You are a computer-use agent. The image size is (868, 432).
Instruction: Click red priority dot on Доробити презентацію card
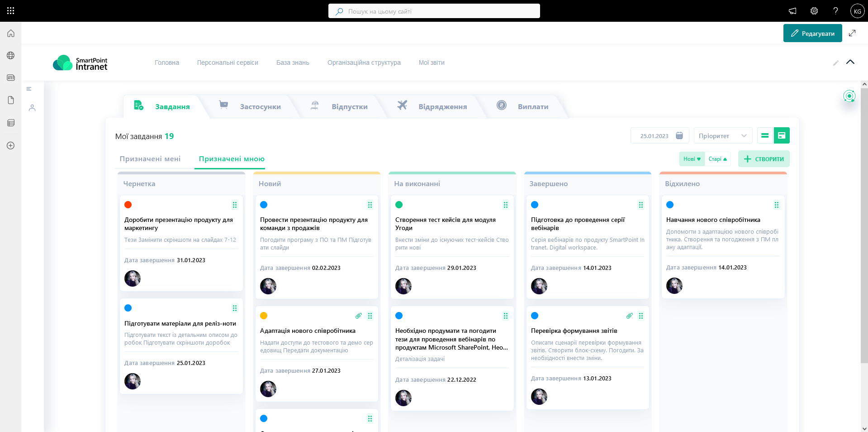[x=128, y=205]
